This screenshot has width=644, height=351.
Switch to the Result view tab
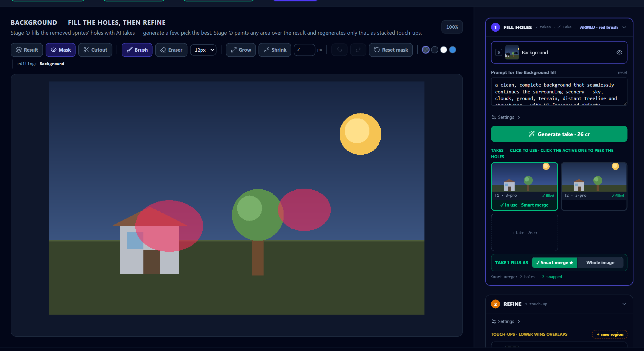tap(27, 50)
